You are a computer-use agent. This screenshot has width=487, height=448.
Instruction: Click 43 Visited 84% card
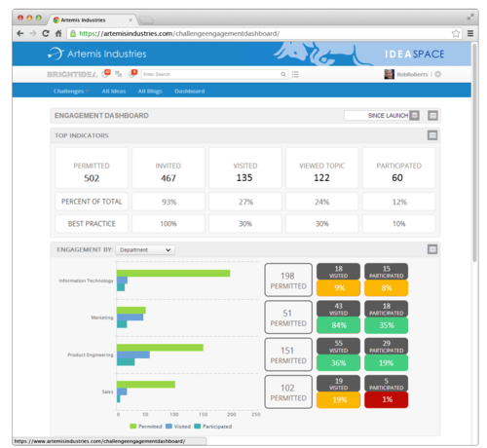[x=338, y=317]
